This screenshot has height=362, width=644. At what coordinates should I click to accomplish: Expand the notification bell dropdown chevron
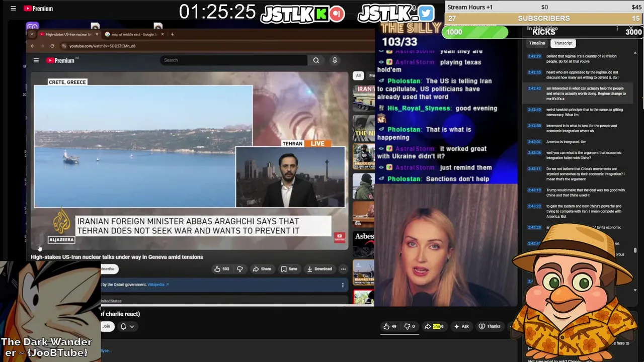[x=132, y=326]
